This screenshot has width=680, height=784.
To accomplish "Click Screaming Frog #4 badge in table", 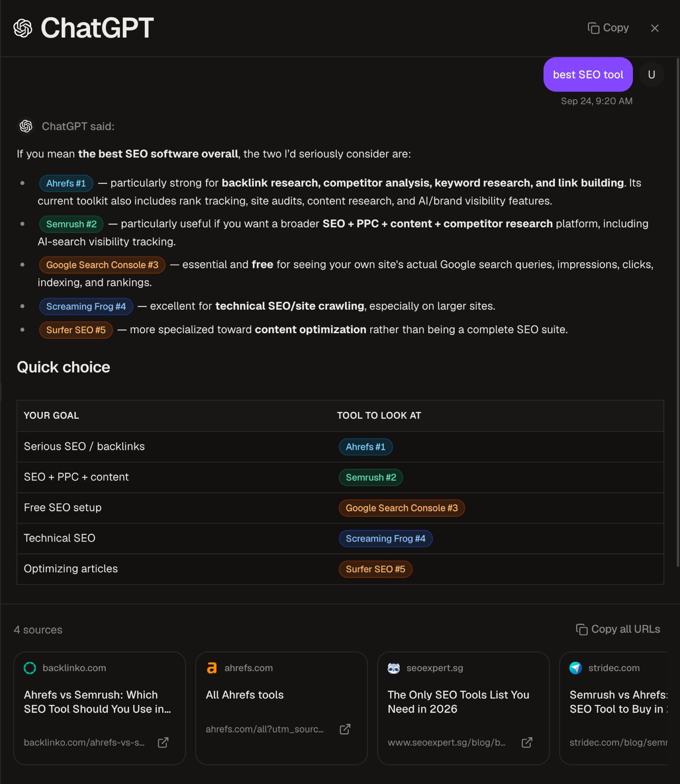I will pyautogui.click(x=386, y=539).
